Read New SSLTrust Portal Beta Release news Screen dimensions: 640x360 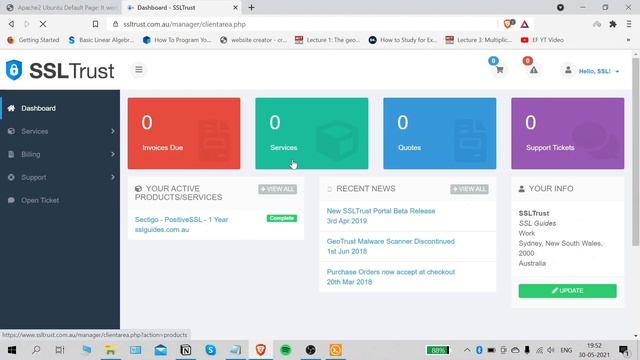click(381, 211)
